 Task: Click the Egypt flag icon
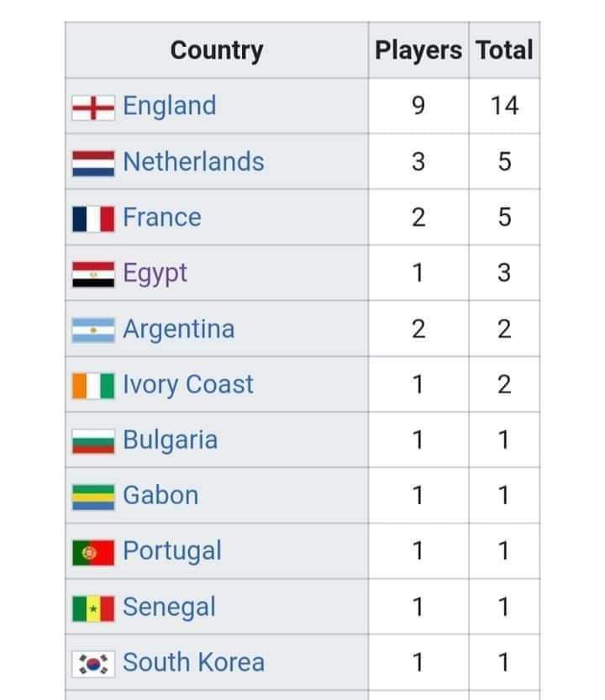[x=93, y=275]
